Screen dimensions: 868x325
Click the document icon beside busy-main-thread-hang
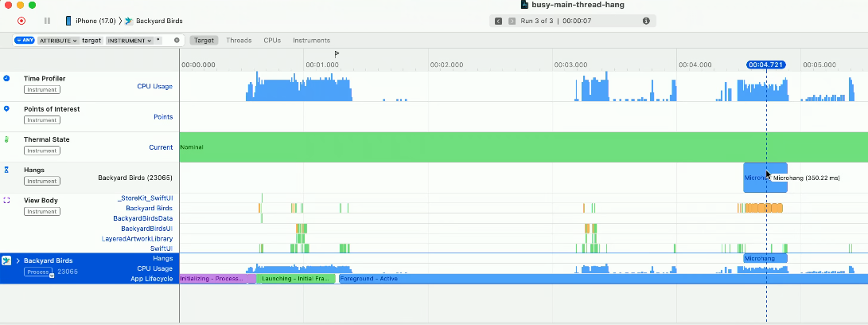pyautogui.click(x=525, y=5)
